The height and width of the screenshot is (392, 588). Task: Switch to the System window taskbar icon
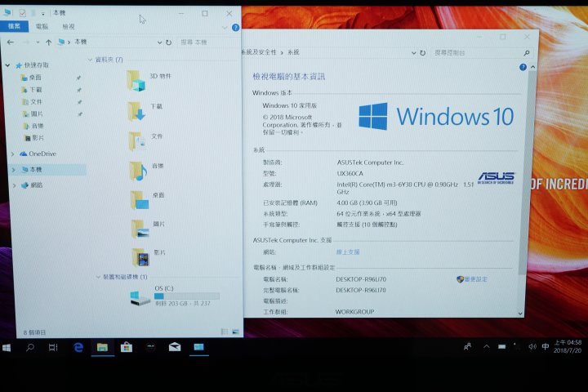point(198,347)
